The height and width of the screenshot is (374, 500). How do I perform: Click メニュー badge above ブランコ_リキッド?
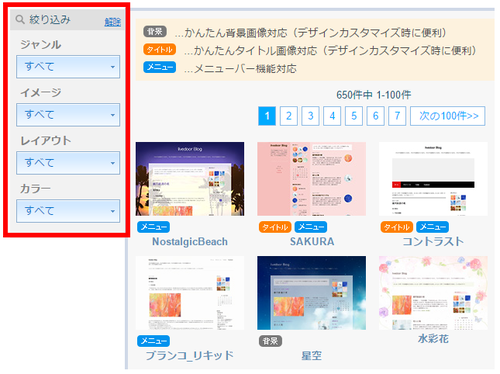tap(153, 341)
